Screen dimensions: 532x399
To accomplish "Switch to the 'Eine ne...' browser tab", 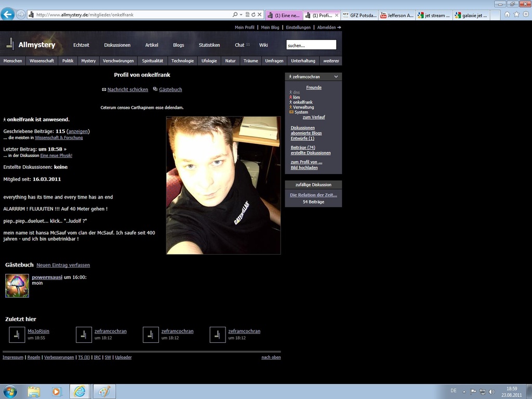I will coord(284,15).
